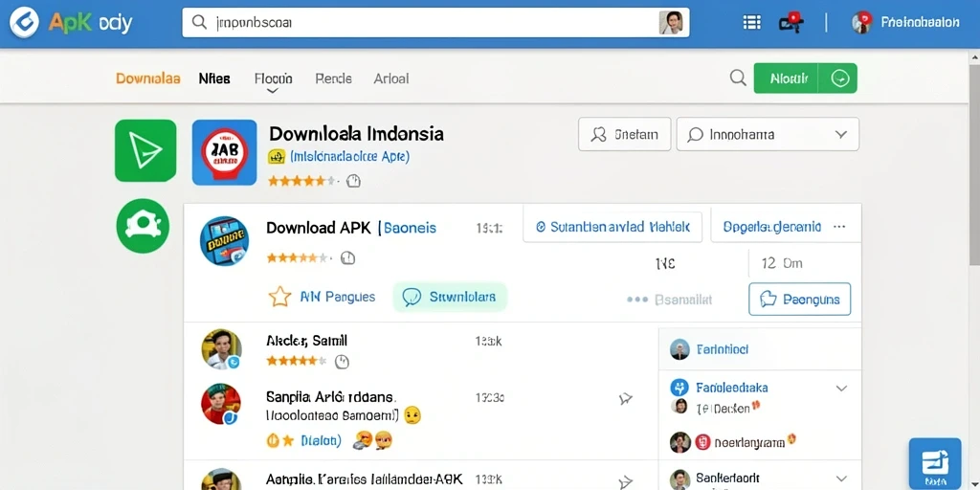Viewport: 980px width, 490px height.
Task: Click the Download APK app thumbnail
Action: [224, 240]
